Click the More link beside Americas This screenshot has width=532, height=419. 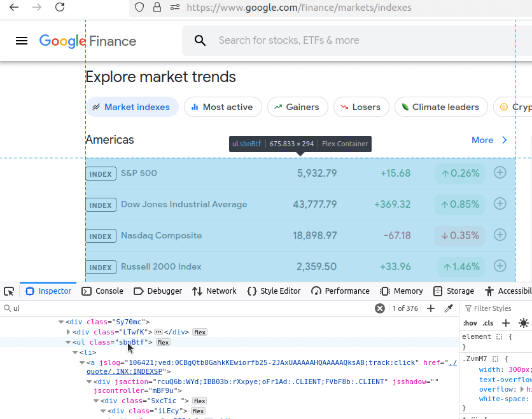click(482, 140)
